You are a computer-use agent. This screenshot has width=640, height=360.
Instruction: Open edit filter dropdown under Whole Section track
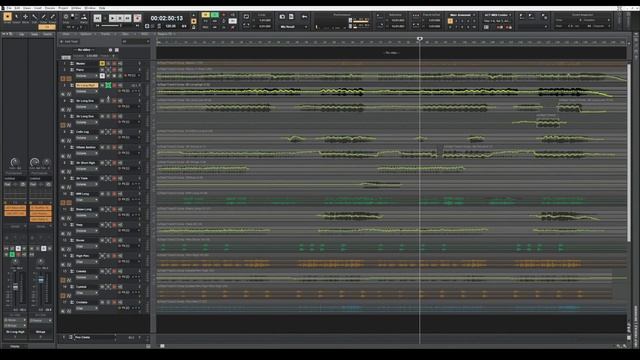(x=87, y=153)
